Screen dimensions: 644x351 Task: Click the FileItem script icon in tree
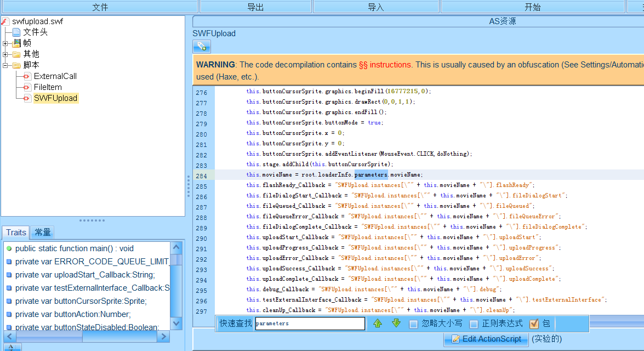coord(26,87)
